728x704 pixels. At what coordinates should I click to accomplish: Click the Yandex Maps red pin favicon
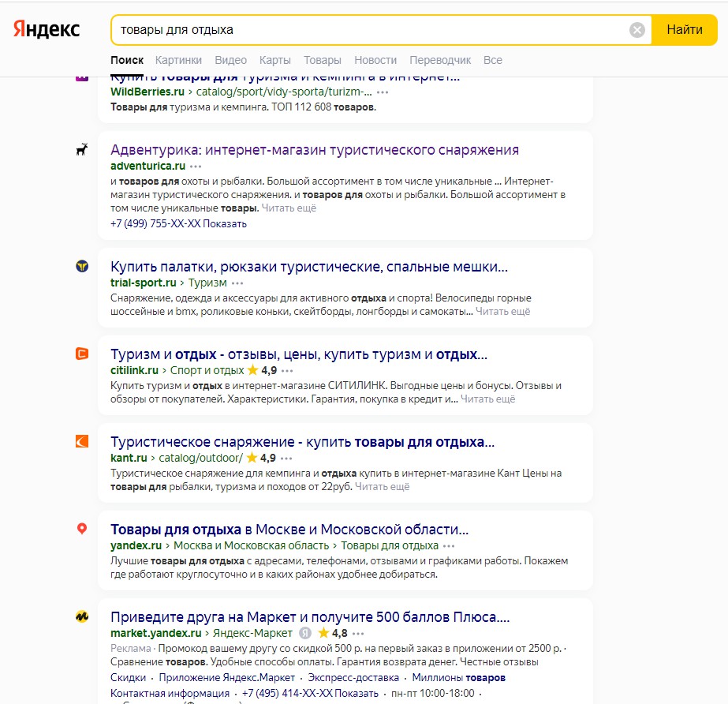(82, 529)
